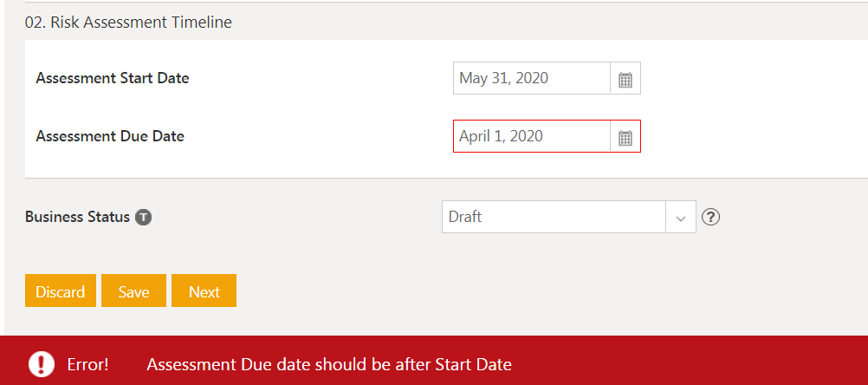The image size is (868, 385).
Task: Click the exclamation icon in error banner
Action: tap(41, 364)
